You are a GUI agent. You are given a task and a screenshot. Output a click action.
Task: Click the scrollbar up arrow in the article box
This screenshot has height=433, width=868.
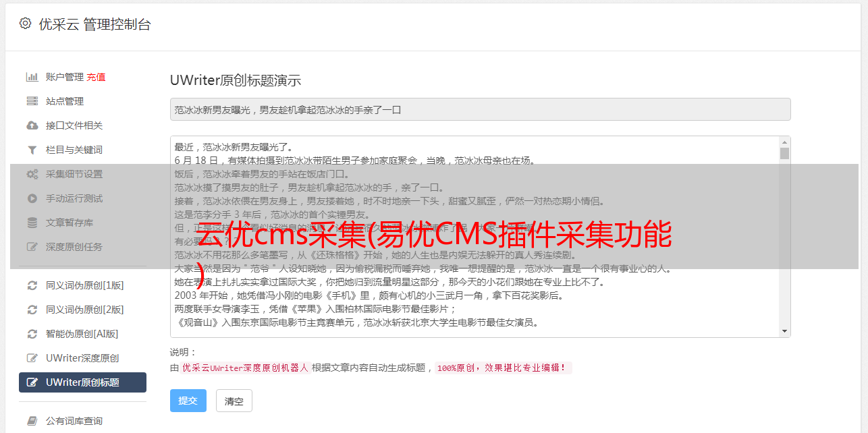click(x=784, y=142)
